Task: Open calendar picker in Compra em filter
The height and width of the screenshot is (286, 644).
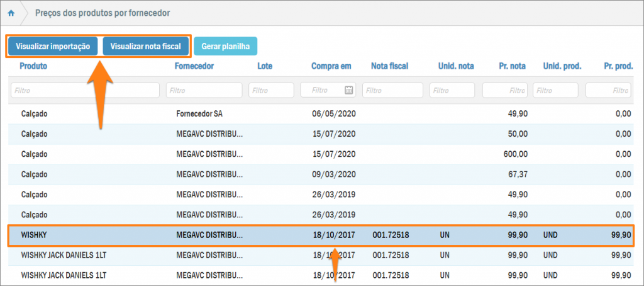Action: [349, 91]
